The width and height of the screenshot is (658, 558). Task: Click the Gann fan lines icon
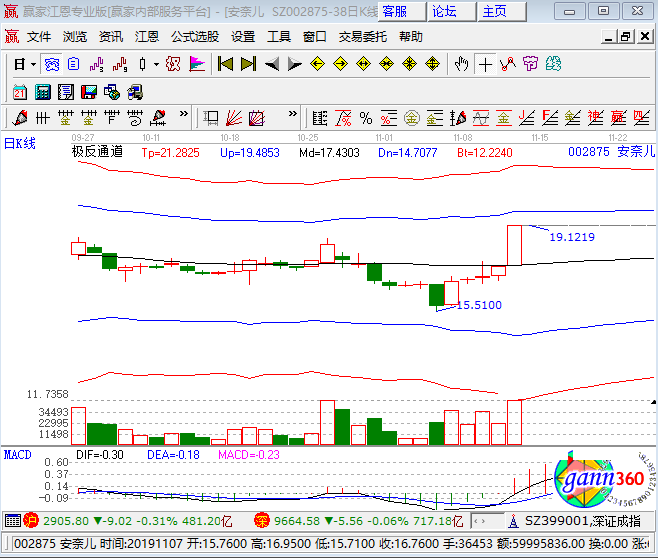coord(234,118)
